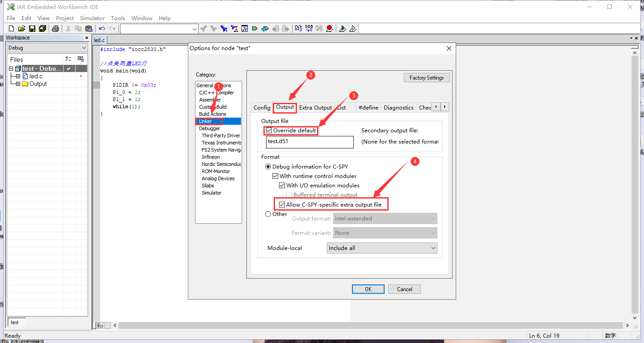
Task: Open the Module-local Include all dropdown
Action: [x=382, y=248]
